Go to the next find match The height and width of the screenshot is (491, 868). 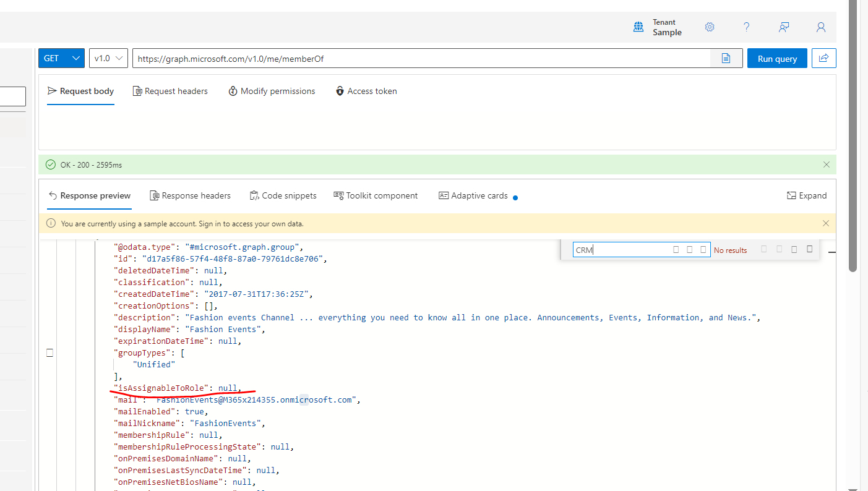click(x=780, y=249)
